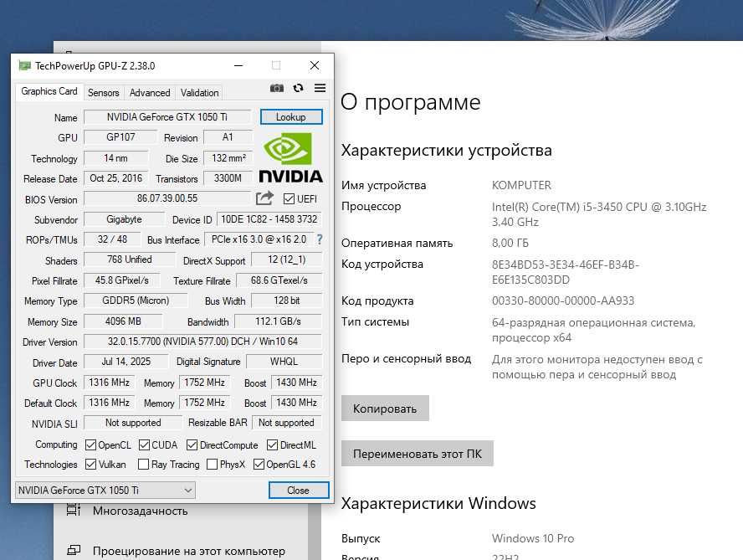
Task: Toggle the OpenCL checkbox
Action: 90,444
